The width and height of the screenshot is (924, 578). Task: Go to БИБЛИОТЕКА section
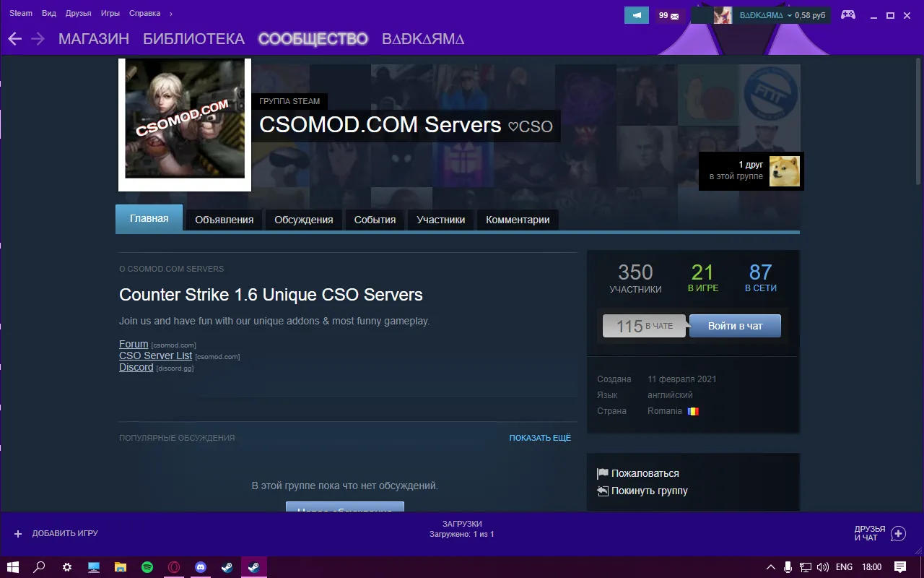point(194,39)
